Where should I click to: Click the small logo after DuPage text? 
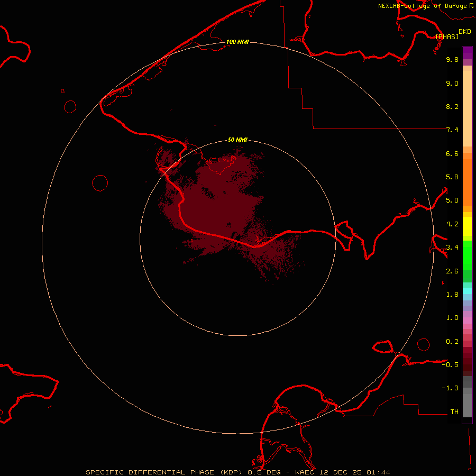point(471,5)
